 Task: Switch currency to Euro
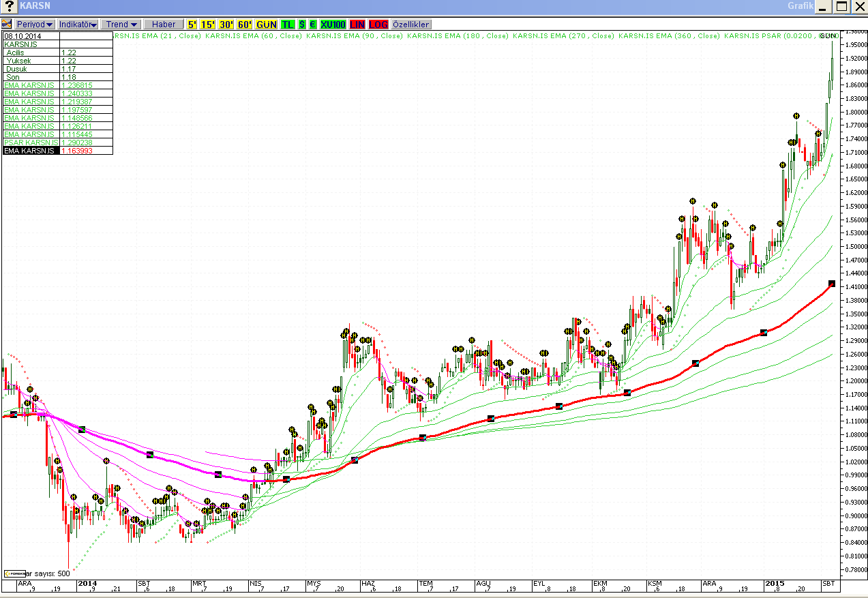[x=312, y=24]
